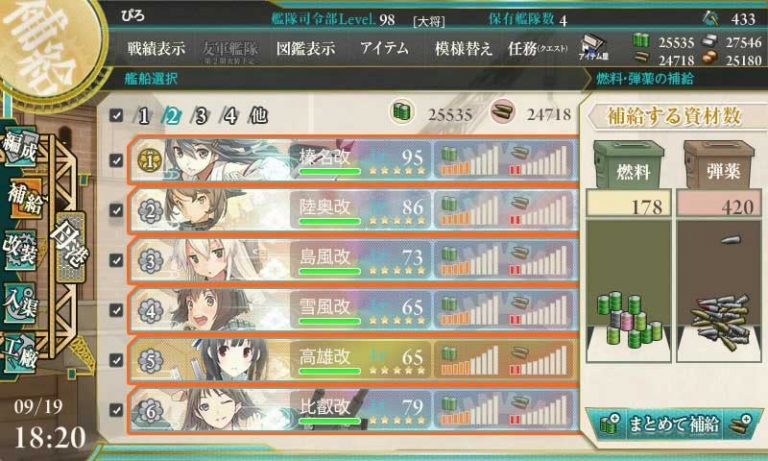
Task: Open the アイテム屋 item shop icon
Action: point(593,48)
